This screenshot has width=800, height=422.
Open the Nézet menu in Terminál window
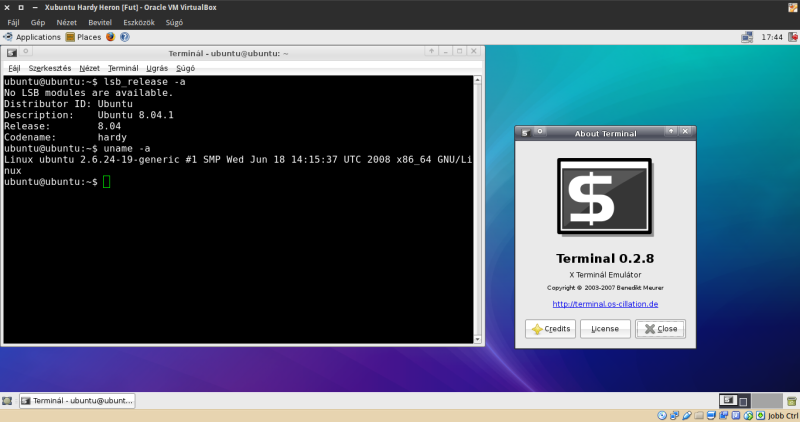tap(89, 68)
